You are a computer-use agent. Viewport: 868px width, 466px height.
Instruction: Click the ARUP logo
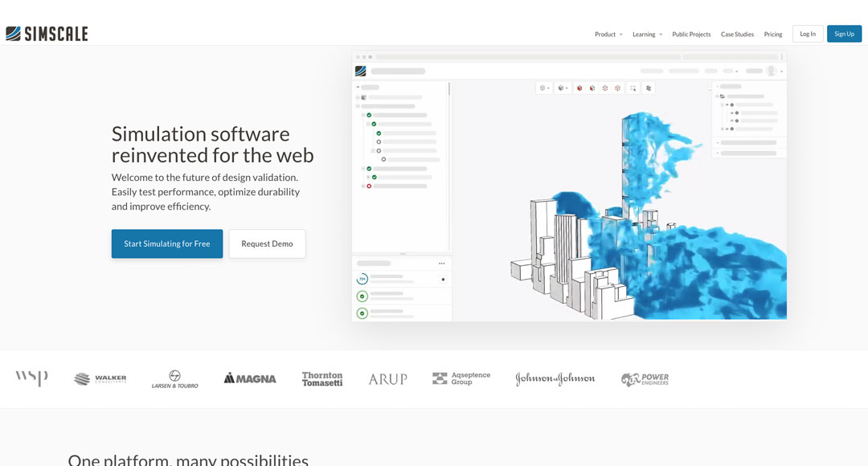pos(387,379)
